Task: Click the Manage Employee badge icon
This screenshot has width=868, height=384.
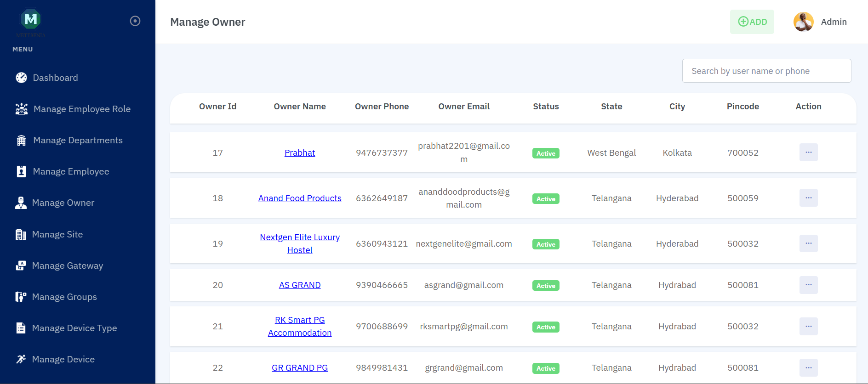Action: pyautogui.click(x=22, y=172)
